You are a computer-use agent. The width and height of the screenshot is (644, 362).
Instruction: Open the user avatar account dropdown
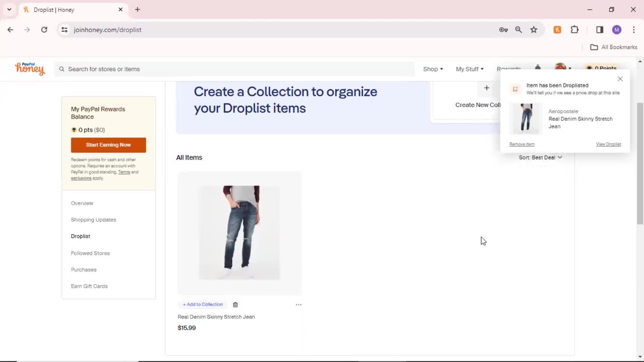tap(563, 67)
